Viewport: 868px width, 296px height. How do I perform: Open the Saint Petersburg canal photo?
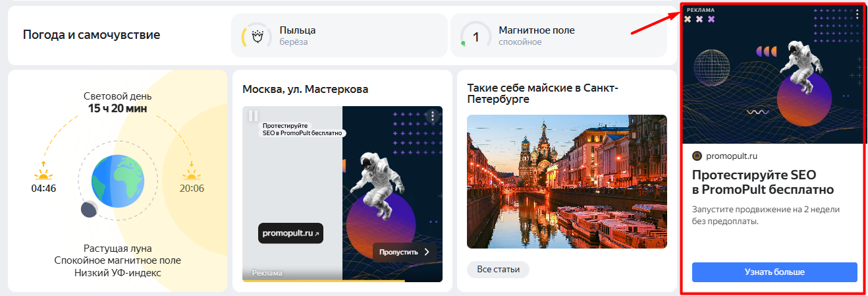(x=566, y=181)
